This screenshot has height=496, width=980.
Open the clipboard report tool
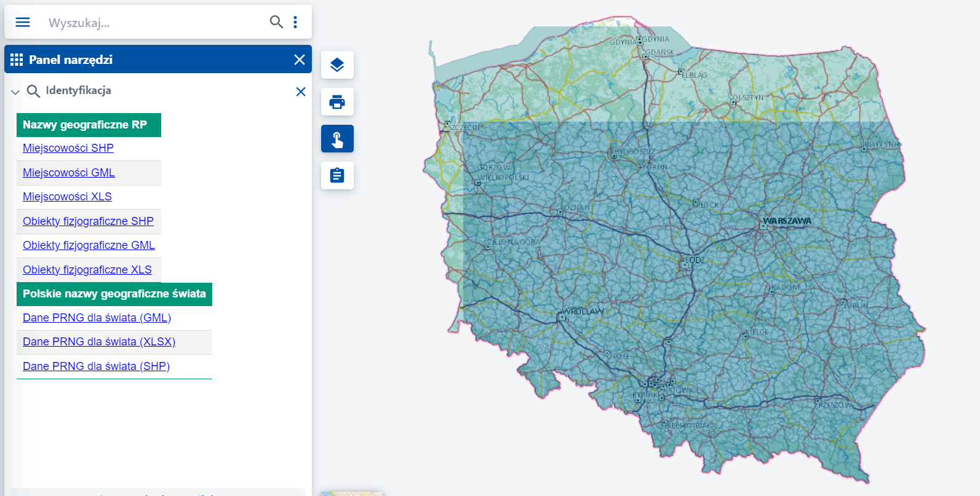[337, 176]
